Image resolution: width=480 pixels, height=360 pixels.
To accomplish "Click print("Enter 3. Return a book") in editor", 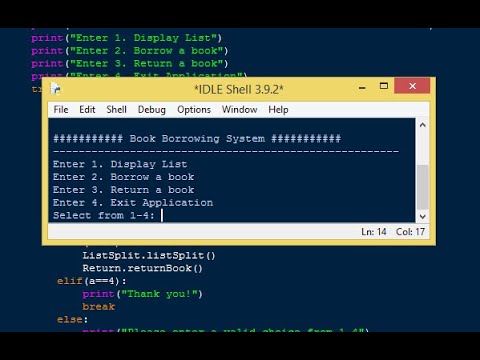I will coord(130,63).
